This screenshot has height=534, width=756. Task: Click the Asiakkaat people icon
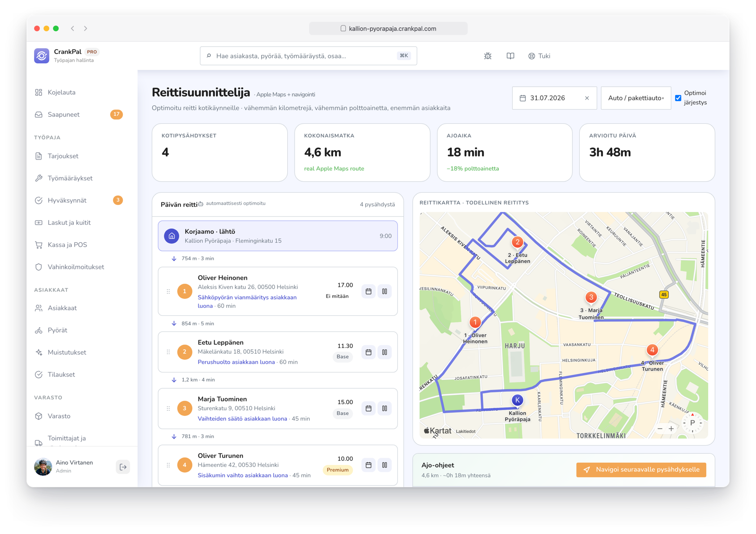39,308
